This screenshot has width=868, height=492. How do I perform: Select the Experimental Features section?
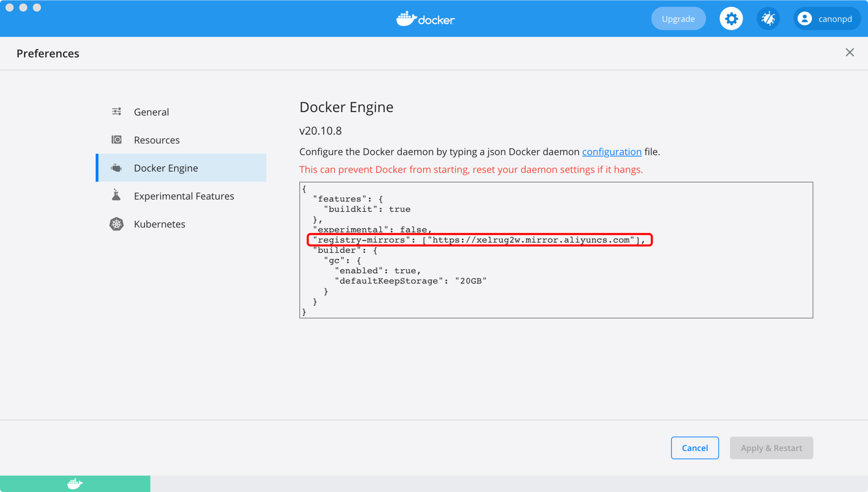184,196
